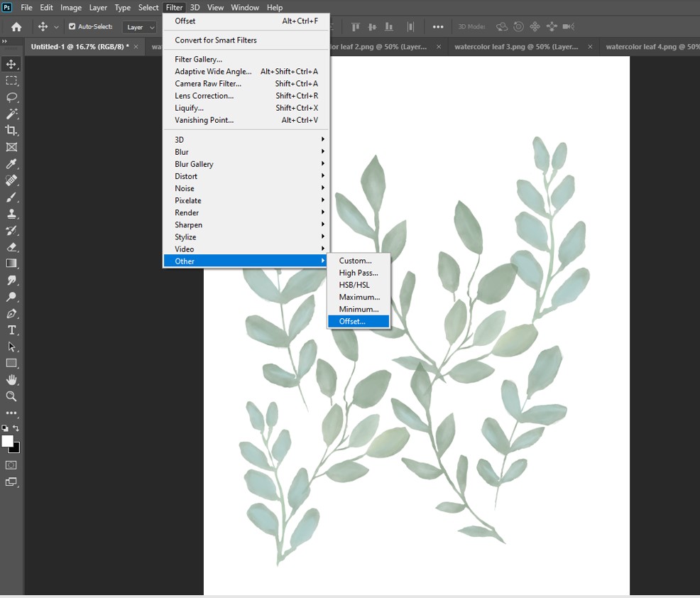Select the Lasso tool
This screenshot has height=598, width=700.
11,97
